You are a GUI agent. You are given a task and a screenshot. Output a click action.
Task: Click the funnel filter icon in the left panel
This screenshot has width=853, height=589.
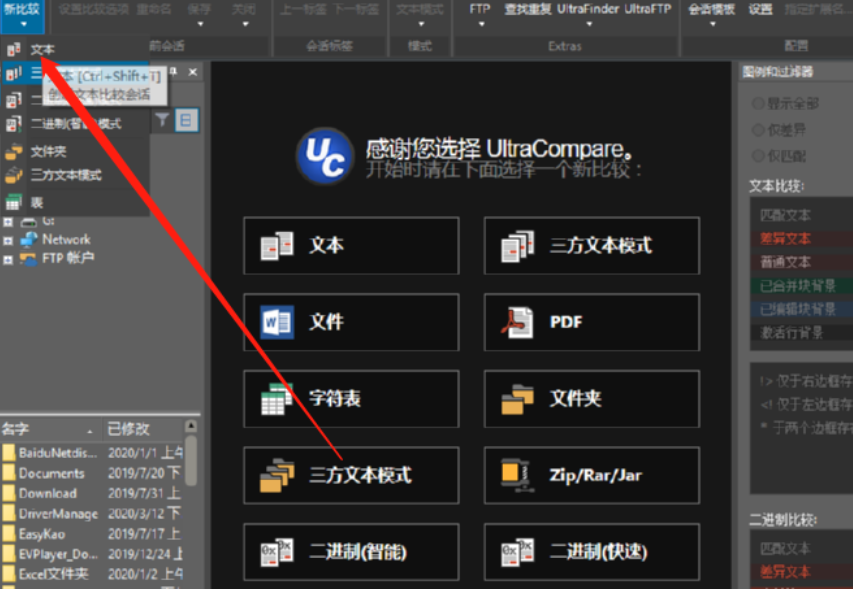coord(162,120)
